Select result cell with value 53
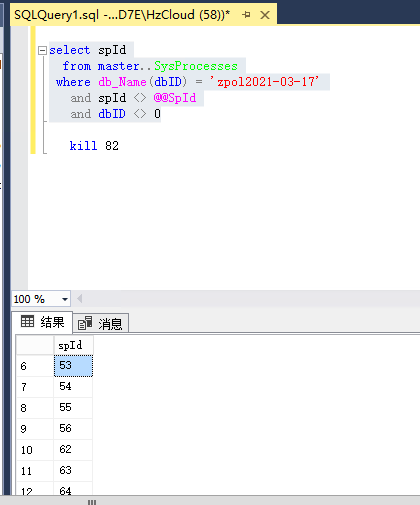Image resolution: width=420 pixels, height=505 pixels. (73, 366)
